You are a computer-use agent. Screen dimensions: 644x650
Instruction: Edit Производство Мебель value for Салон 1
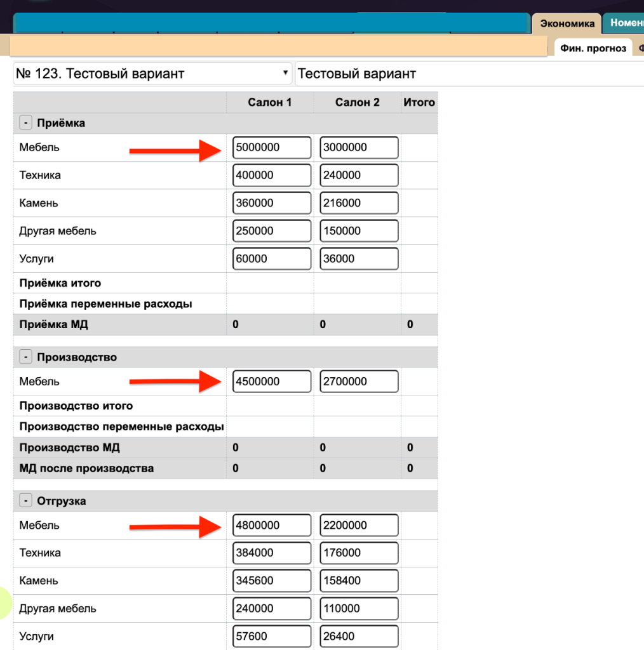(x=272, y=381)
